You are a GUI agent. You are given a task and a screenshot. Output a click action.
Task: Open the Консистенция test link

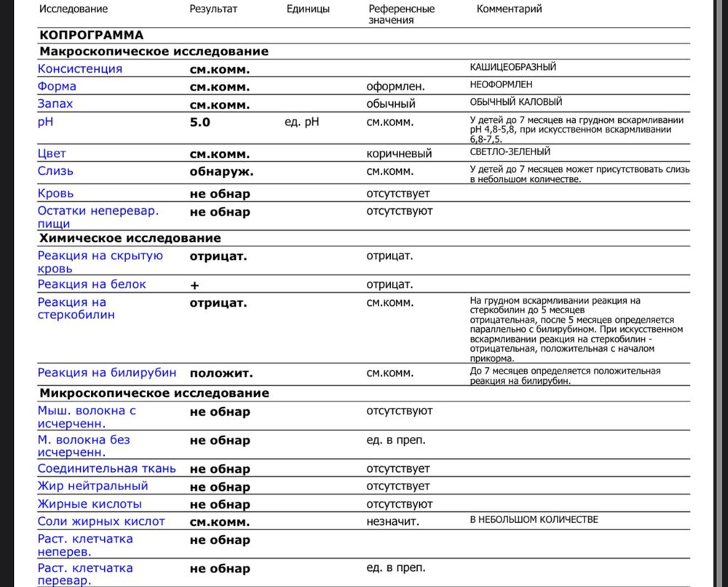[x=80, y=68]
